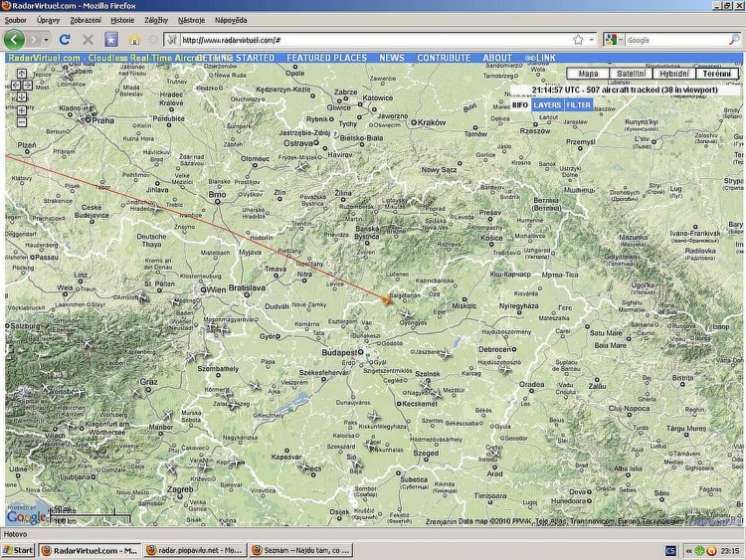Click the Forward navigation arrow
Image resolution: width=746 pixels, height=560 pixels.
point(34,40)
